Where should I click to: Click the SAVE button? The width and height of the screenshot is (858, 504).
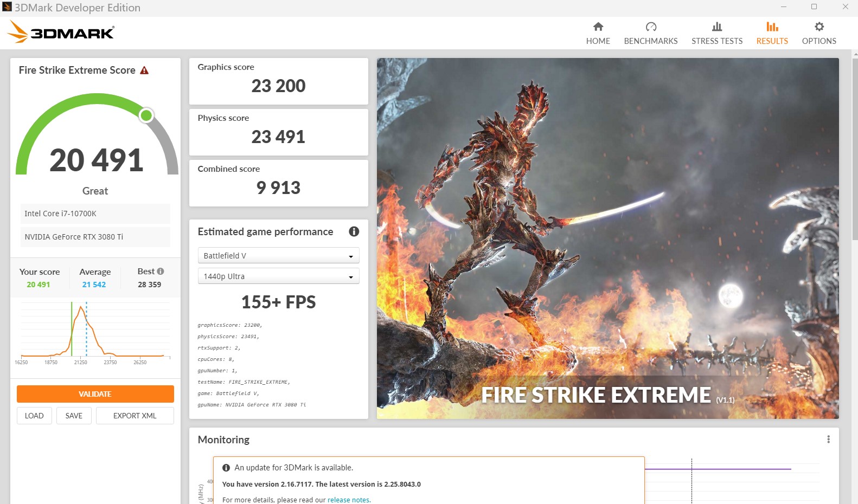tap(74, 416)
